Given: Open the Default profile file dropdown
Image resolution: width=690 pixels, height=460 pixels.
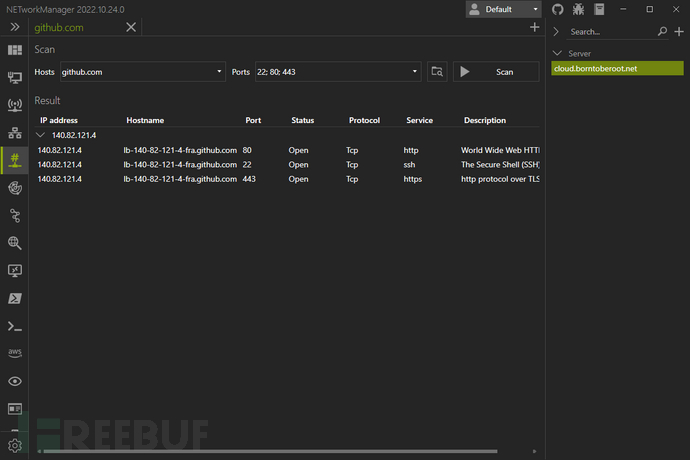Looking at the screenshot, I should (503, 9).
